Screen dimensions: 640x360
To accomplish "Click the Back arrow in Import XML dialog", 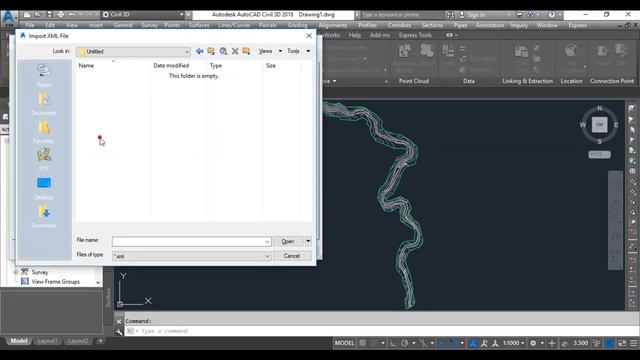I will point(200,51).
